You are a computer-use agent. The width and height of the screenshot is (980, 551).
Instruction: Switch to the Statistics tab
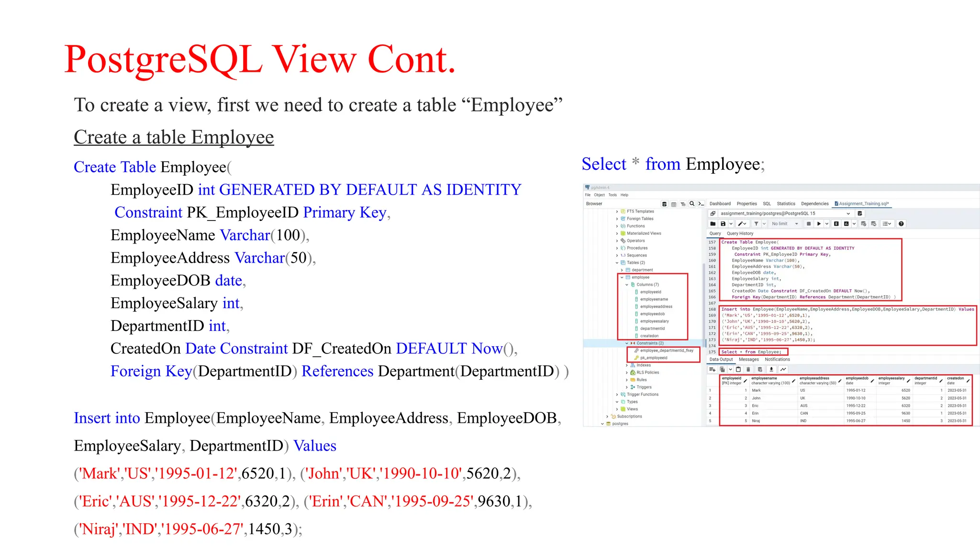point(786,204)
